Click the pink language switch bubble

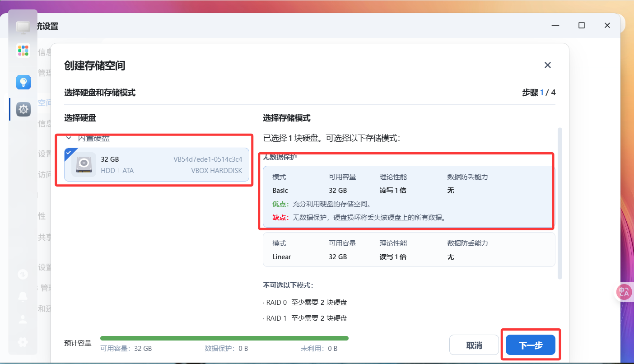(624, 292)
